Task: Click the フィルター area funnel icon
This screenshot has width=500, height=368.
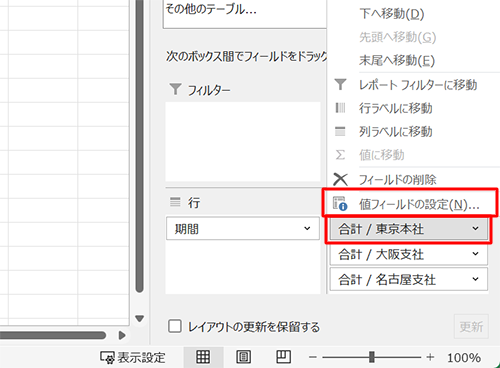Action: coord(175,89)
